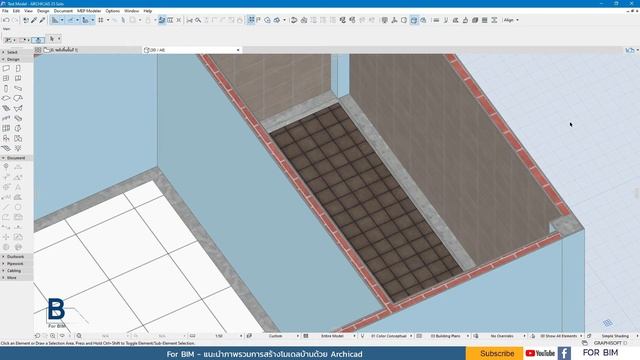Open the View menu
Viewport: 640px width, 360px height.
click(x=28, y=11)
